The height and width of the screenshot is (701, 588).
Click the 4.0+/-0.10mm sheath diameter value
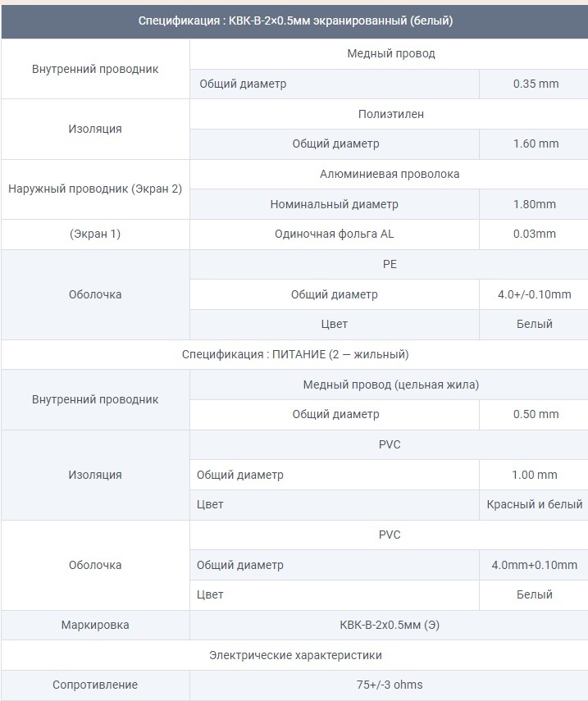(535, 294)
